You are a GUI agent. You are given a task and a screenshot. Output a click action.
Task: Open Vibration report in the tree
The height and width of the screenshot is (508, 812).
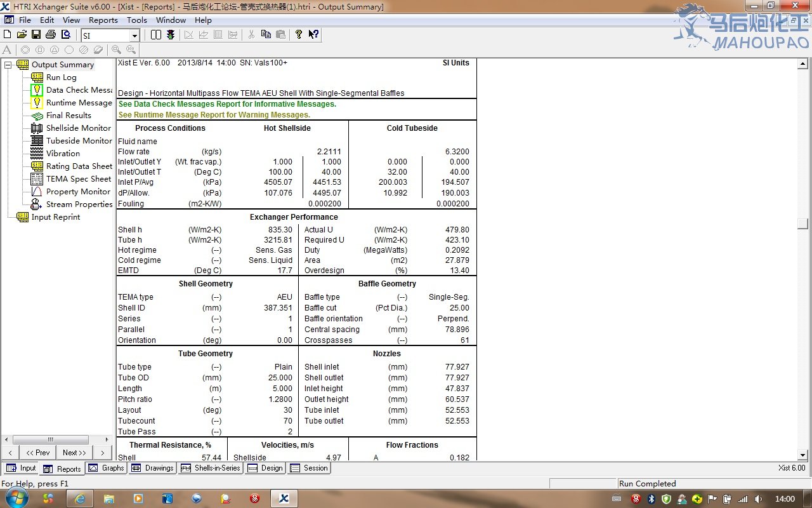63,154
